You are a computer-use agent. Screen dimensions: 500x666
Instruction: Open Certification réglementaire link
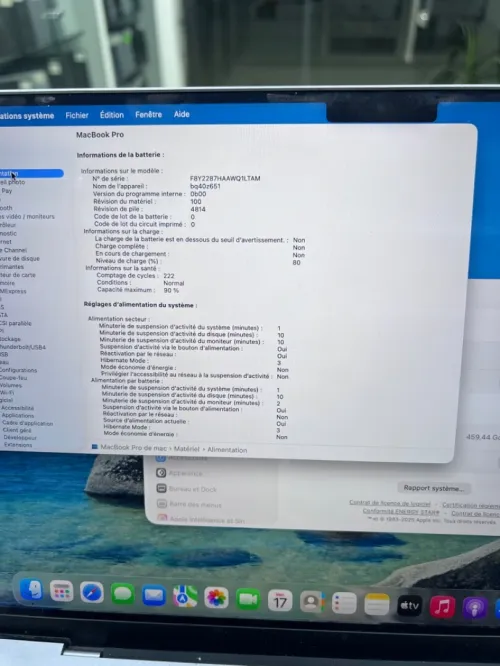point(471,505)
